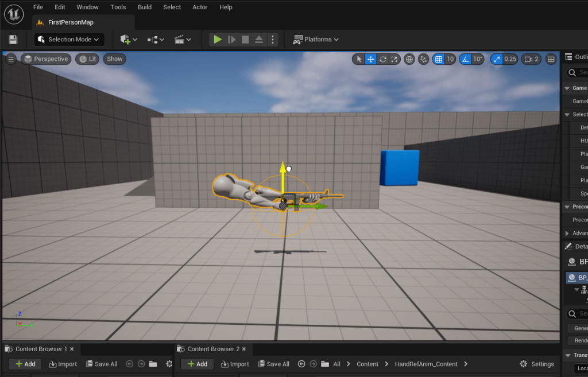
Task: Click the world/local coordinate globe icon
Action: coord(409,59)
